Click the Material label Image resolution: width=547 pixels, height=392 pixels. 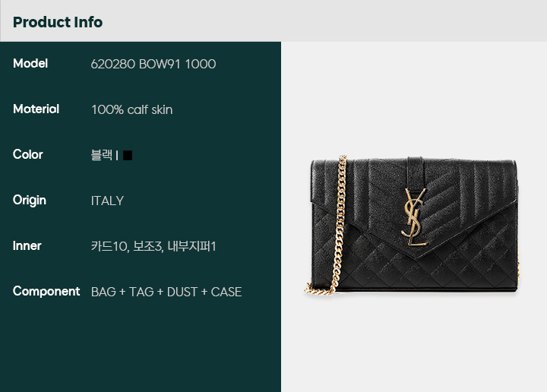tap(36, 109)
